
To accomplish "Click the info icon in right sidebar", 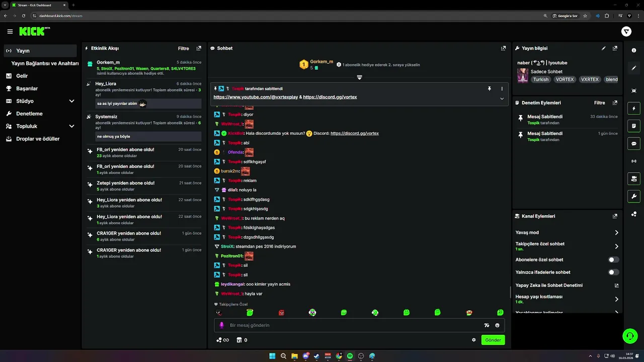I will click(x=634, y=50).
